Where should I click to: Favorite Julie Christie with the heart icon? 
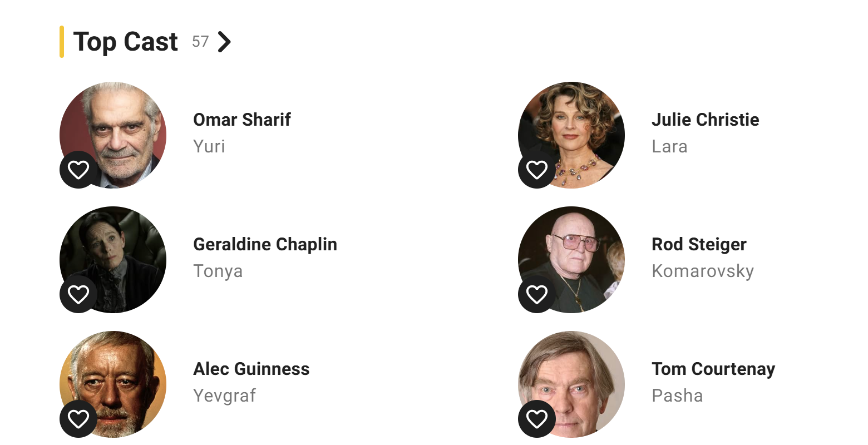click(x=537, y=170)
